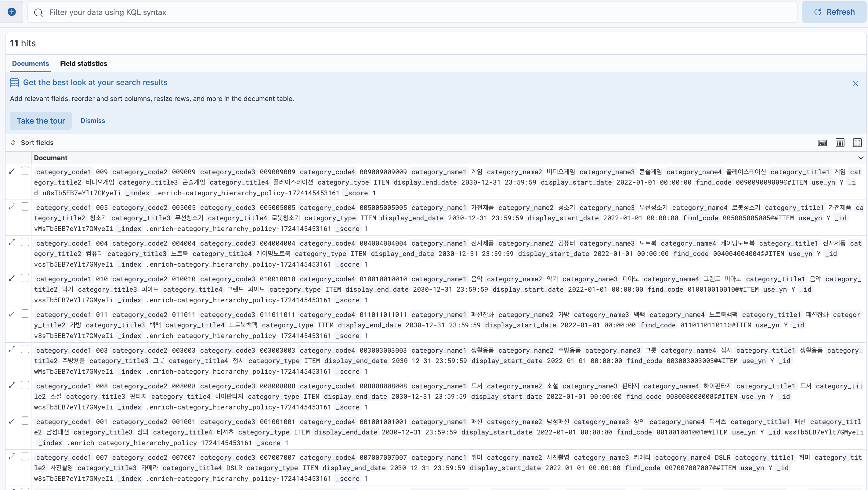Select the Documents tab
Viewport: 868px width, 490px height.
[x=30, y=64]
